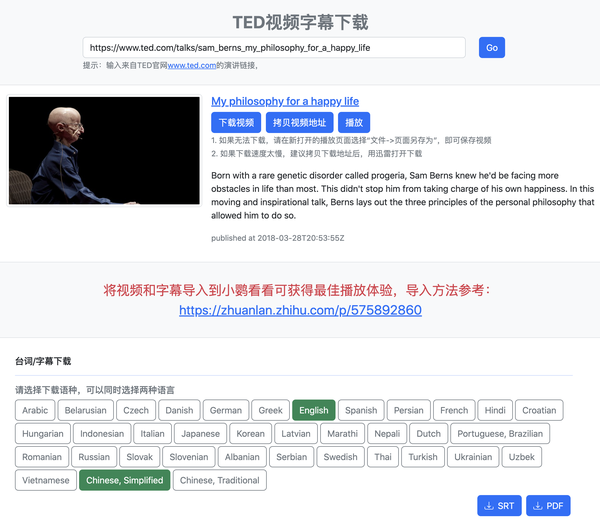This screenshot has height=527, width=600.
Task: Click the blue Go button
Action: click(x=492, y=47)
